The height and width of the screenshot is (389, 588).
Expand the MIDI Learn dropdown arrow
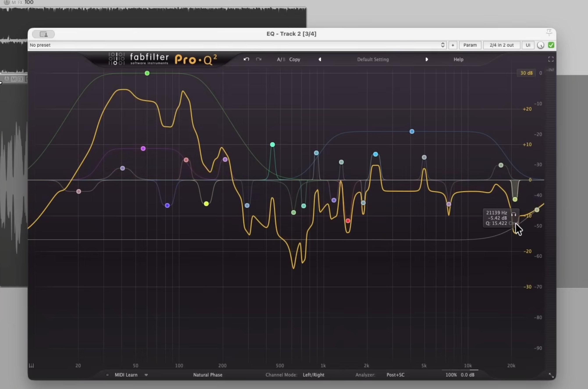tap(146, 375)
